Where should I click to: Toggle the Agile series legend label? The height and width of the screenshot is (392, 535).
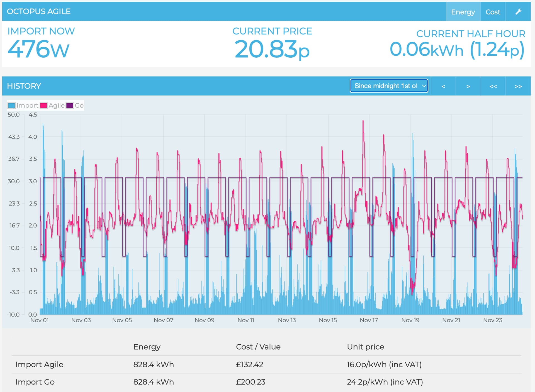pyautogui.click(x=57, y=106)
